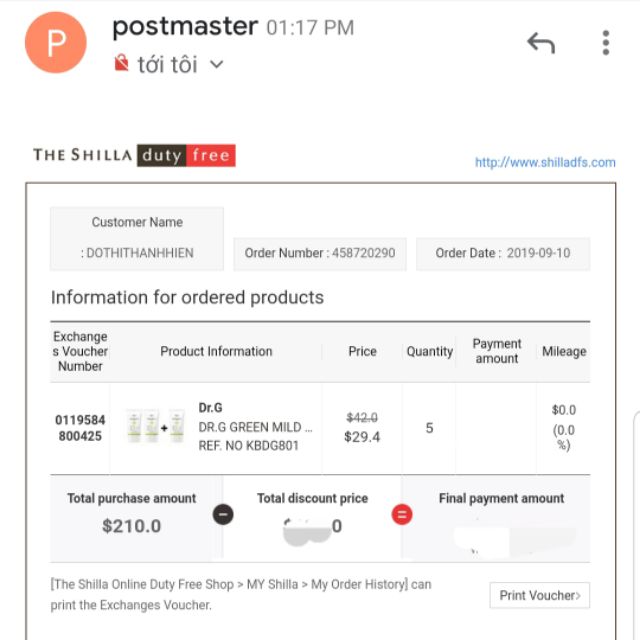Tap the Total purchase amount $210.0

131,525
